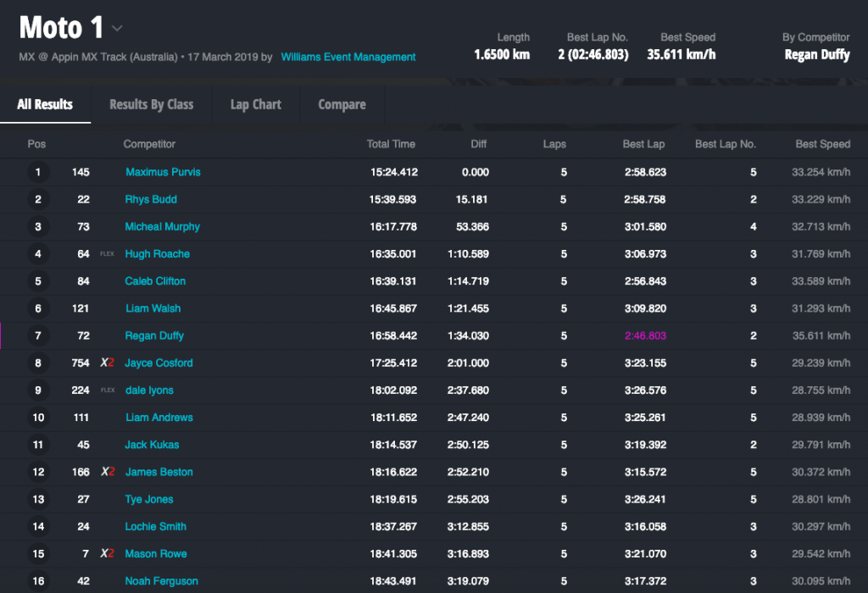Click the FLEX badge beside dale lyons
The height and width of the screenshot is (593, 868).
coord(107,391)
